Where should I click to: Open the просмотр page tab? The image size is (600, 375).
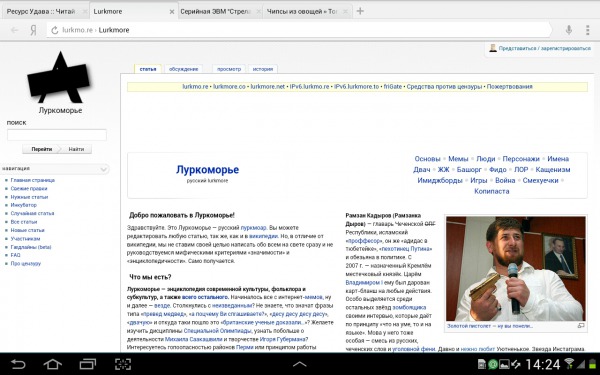click(x=229, y=69)
